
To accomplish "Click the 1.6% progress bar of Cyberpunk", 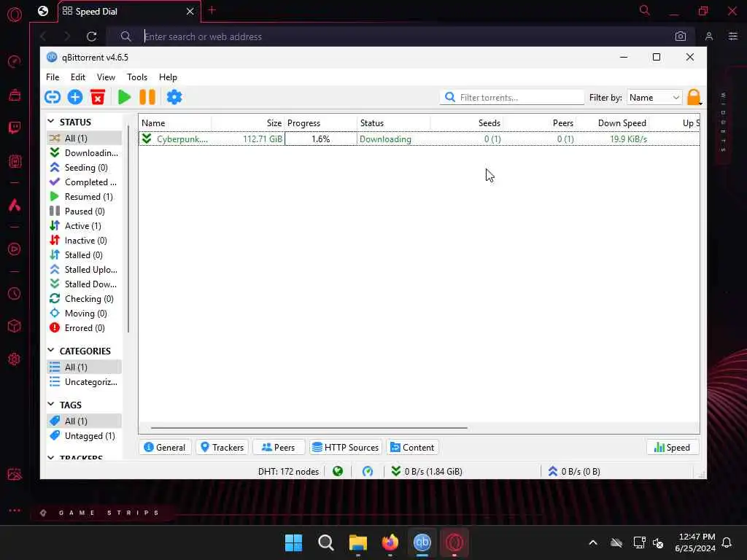I will (321, 139).
